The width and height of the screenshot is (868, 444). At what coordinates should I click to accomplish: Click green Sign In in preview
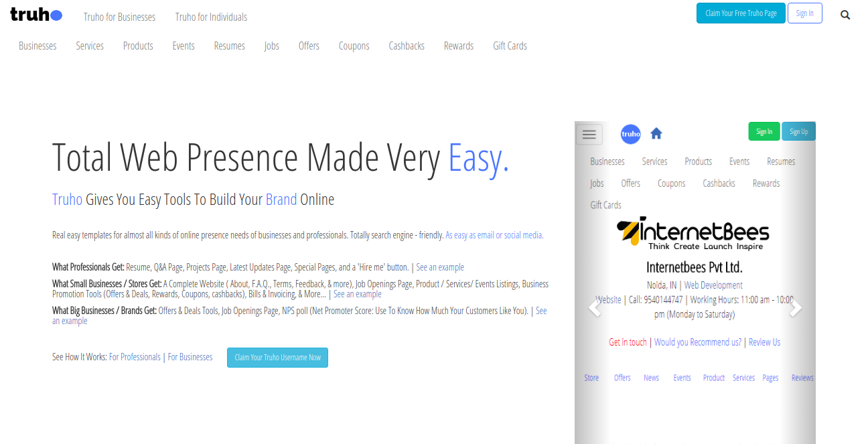(764, 131)
